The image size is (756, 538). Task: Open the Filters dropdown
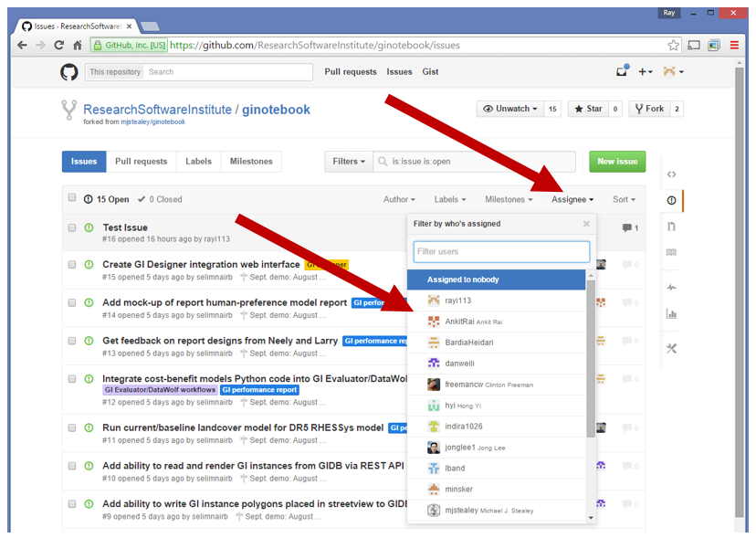pyautogui.click(x=349, y=162)
